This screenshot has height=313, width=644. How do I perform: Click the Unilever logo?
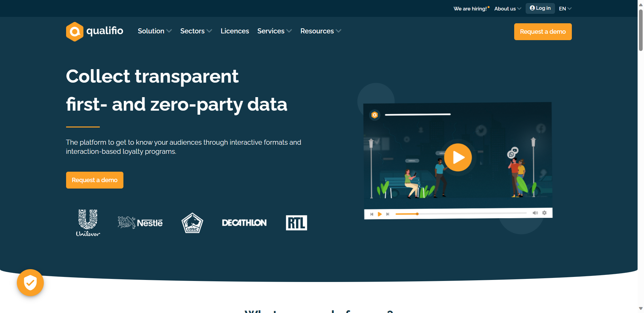88,223
